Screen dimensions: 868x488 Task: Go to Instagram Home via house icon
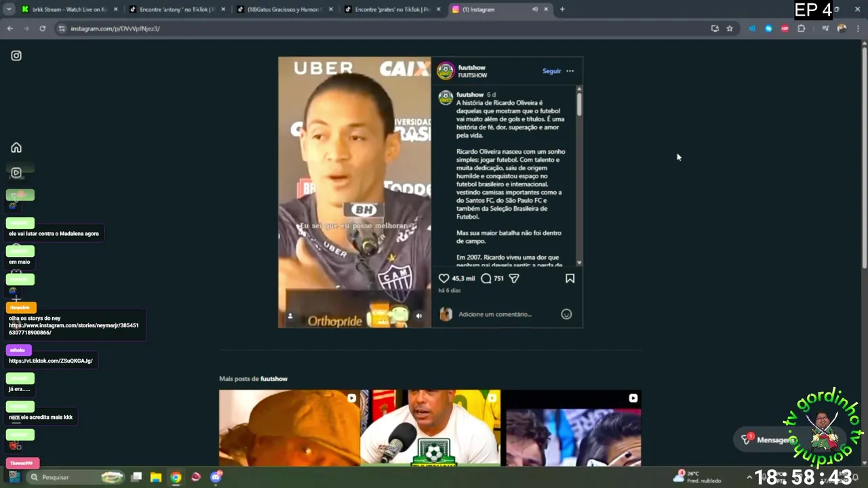[16, 148]
